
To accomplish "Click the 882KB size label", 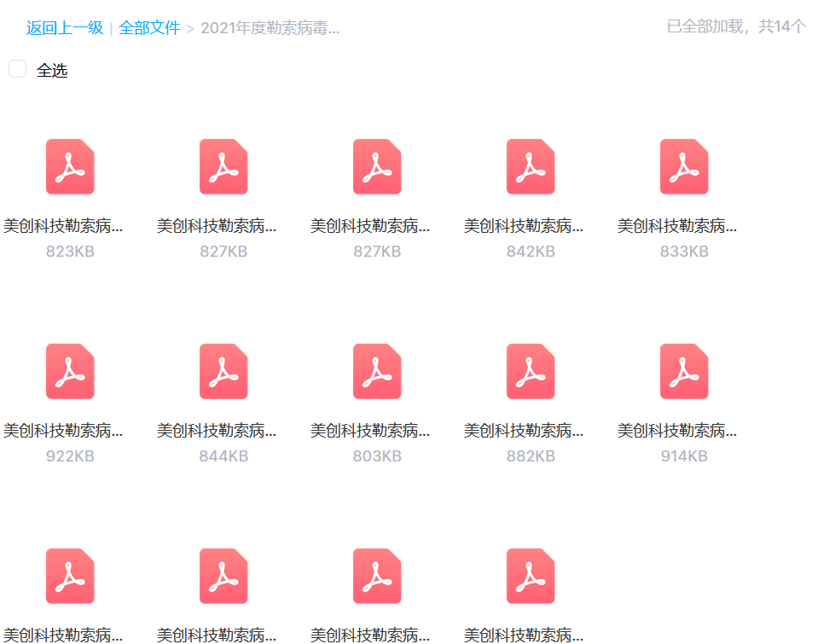I will click(x=531, y=456).
